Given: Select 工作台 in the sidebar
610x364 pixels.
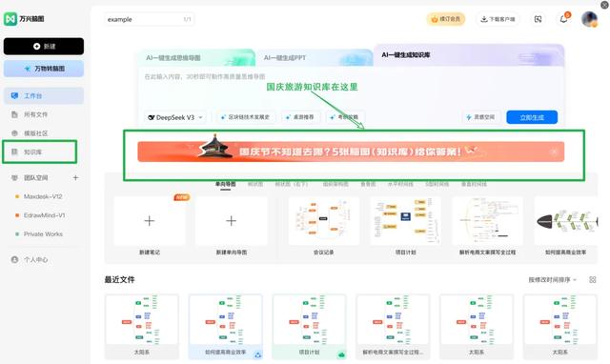Looking at the screenshot, I should tap(44, 95).
